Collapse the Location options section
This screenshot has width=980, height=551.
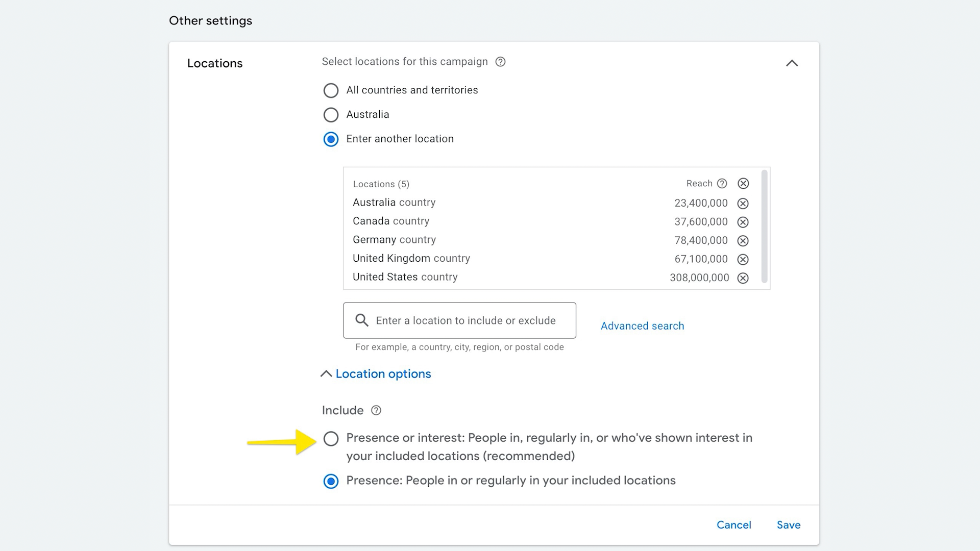click(x=376, y=374)
